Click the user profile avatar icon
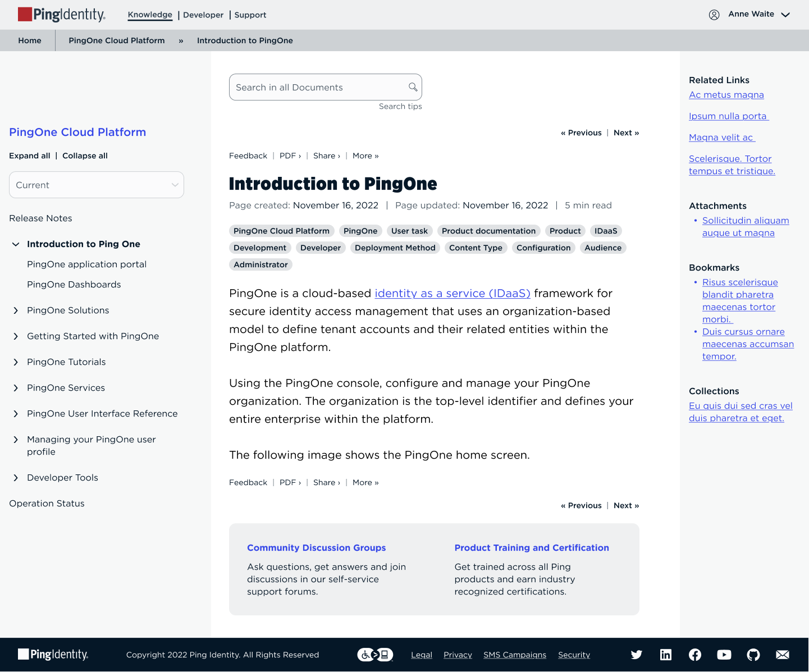This screenshot has width=809, height=672. click(x=714, y=15)
